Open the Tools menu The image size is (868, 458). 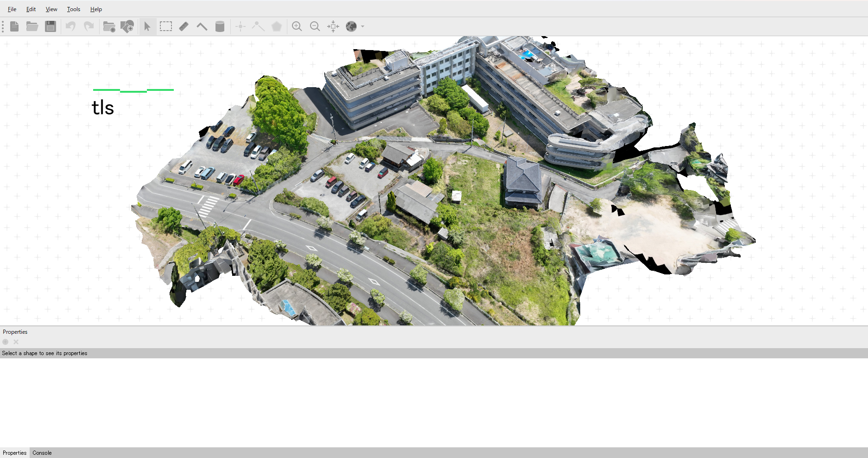pyautogui.click(x=74, y=9)
